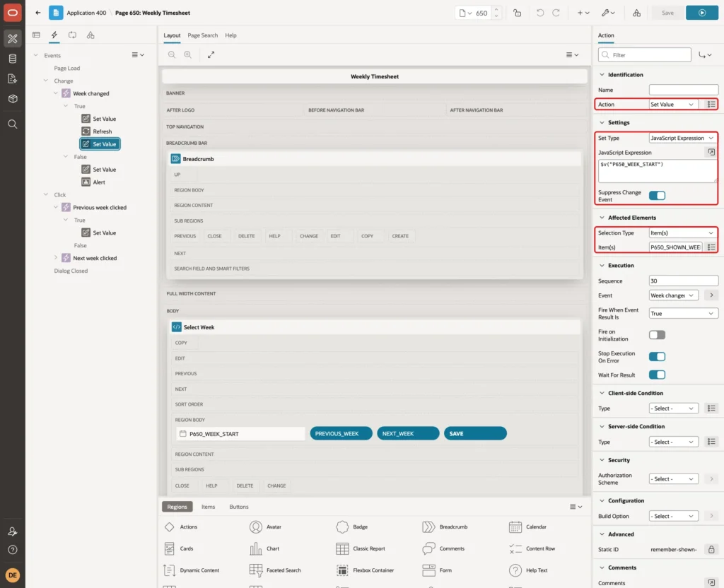Click the Undo arrow icon
Screen dimensions: 724x588
click(539, 13)
